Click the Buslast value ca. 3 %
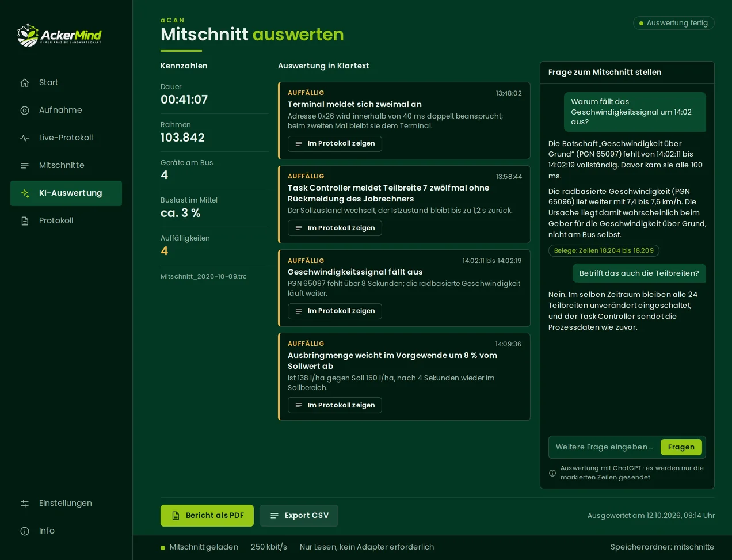This screenshot has width=732, height=560. tap(181, 213)
